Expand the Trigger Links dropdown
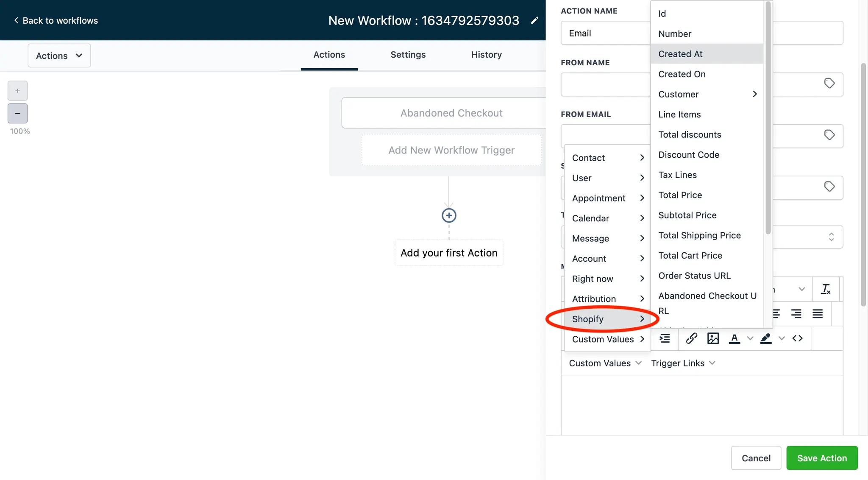The width and height of the screenshot is (868, 480). [x=683, y=363]
